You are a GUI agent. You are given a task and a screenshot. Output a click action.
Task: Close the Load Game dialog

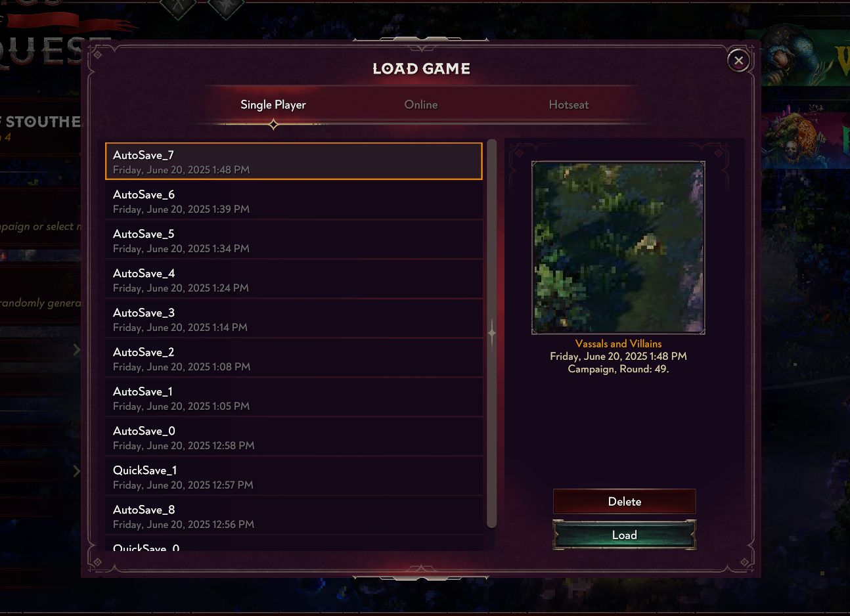click(738, 60)
